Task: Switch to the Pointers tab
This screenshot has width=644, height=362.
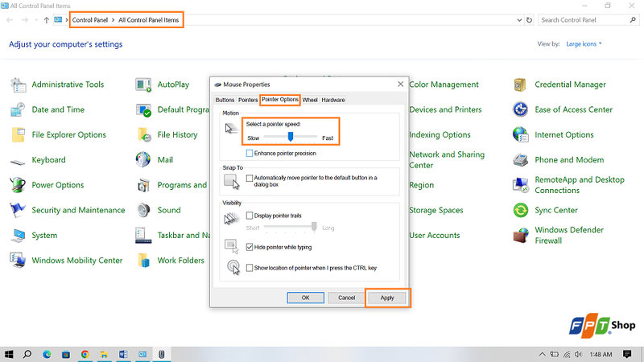Action: coord(248,100)
